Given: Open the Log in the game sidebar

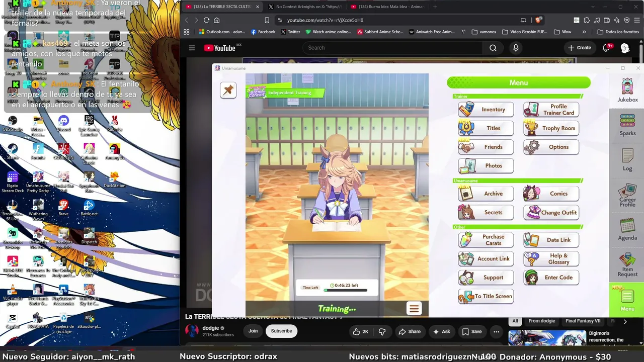Looking at the screenshot, I should pyautogui.click(x=627, y=160).
